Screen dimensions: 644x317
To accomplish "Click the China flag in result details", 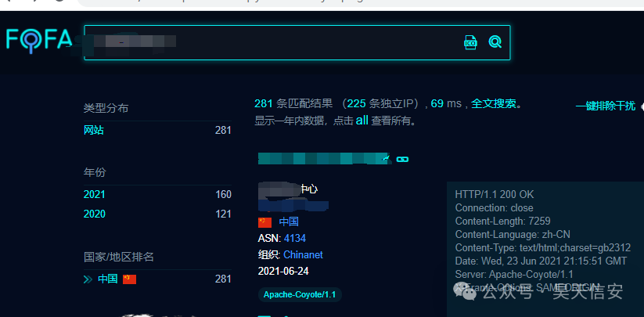I will (264, 222).
